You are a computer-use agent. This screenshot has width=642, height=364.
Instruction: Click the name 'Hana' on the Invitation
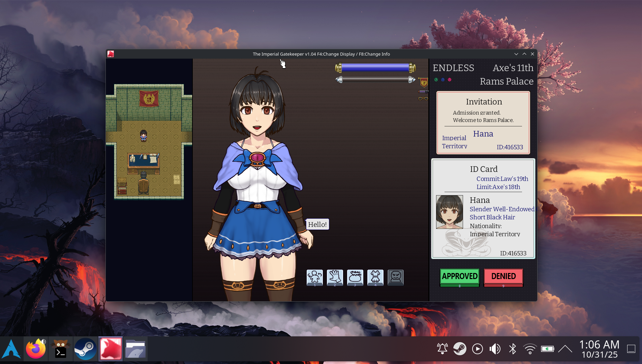point(483,134)
